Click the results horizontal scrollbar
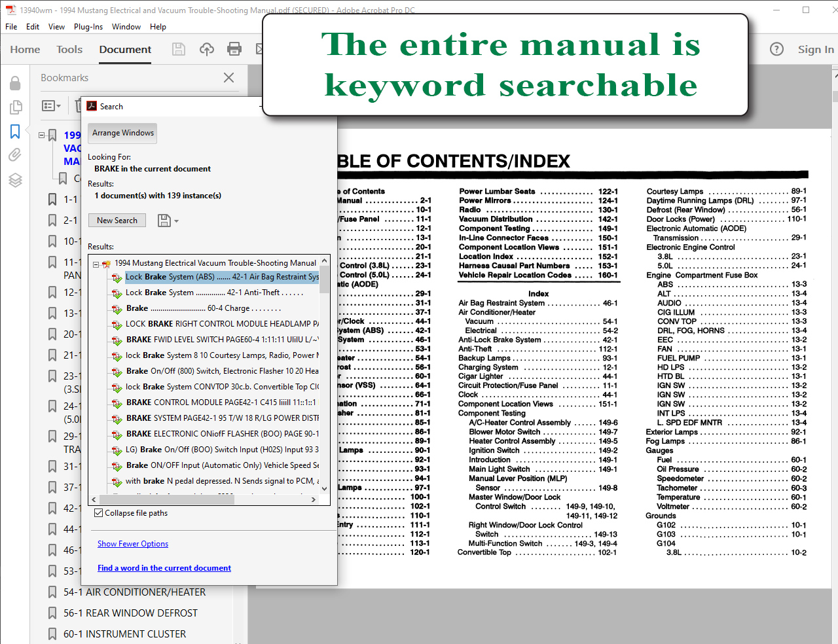Image resolution: width=838 pixels, height=644 pixels. click(204, 499)
